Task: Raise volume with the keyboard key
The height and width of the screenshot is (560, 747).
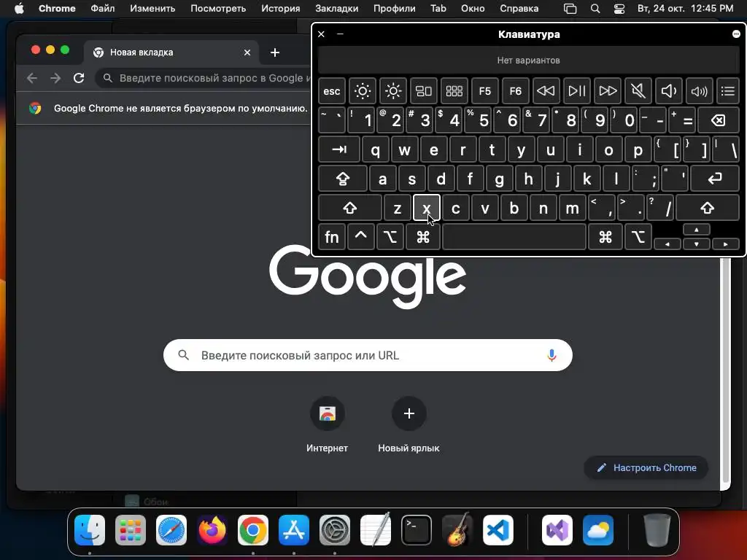Action: (700, 91)
